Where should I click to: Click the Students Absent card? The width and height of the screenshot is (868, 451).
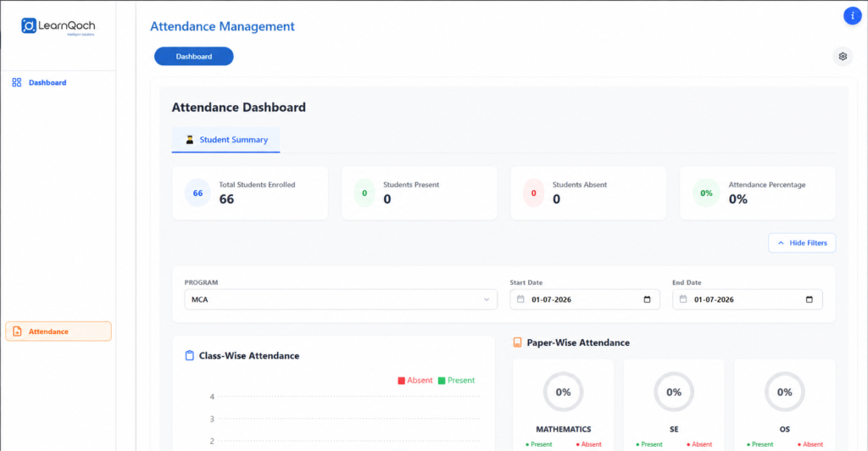[588, 193]
